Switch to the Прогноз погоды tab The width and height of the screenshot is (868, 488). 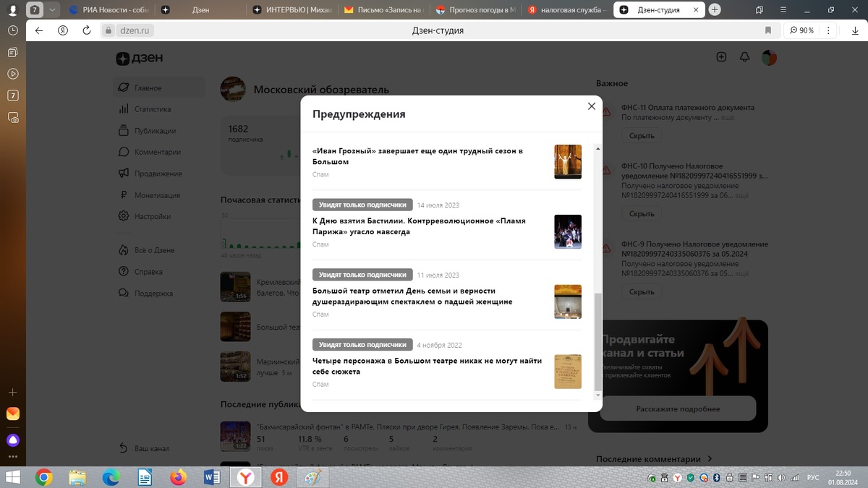coord(477,10)
